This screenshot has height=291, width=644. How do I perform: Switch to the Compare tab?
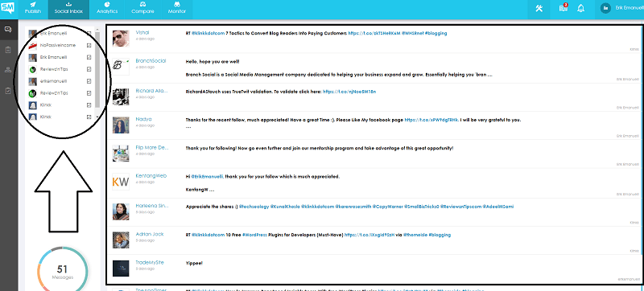coord(142,9)
